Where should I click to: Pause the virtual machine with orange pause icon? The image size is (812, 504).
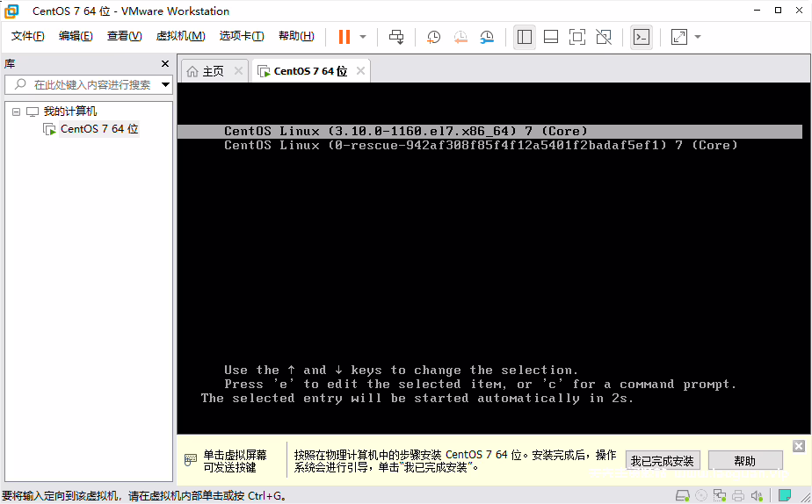(x=344, y=37)
